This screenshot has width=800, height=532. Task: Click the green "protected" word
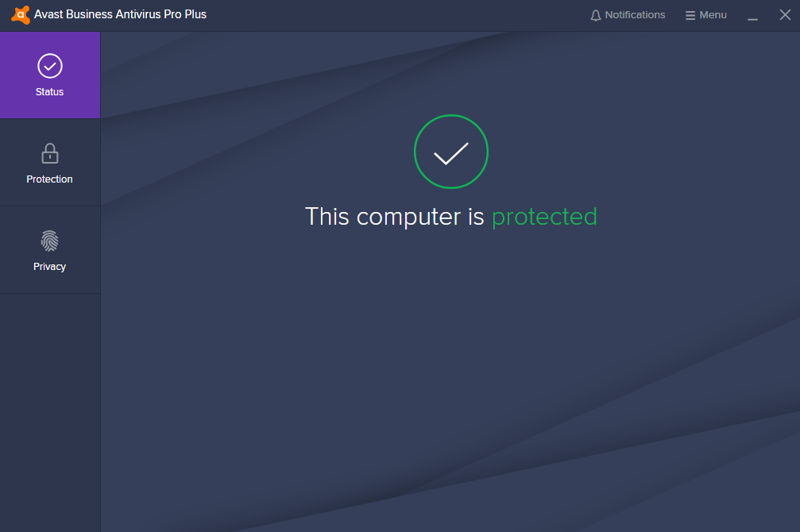pyautogui.click(x=544, y=217)
